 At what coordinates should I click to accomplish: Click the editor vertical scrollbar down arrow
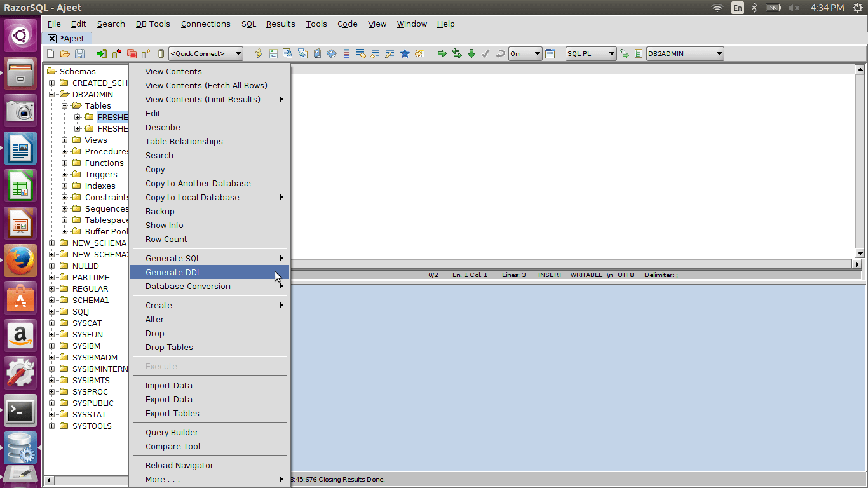[859, 252]
